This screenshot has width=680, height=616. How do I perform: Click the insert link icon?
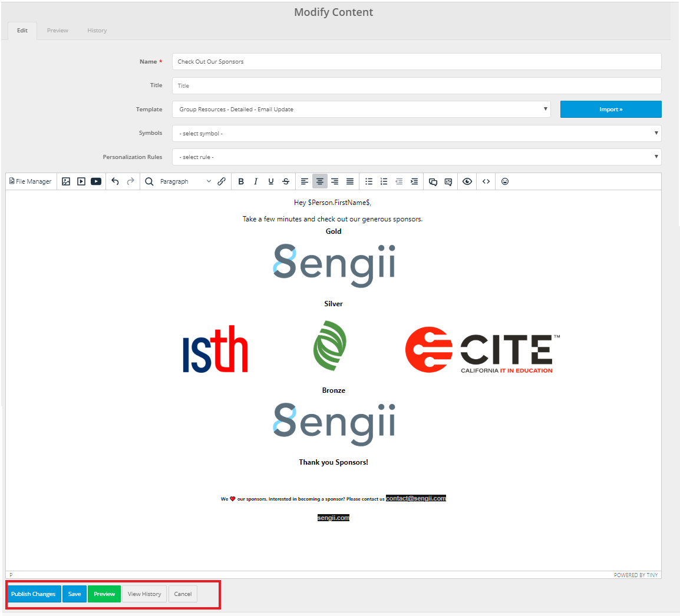[222, 181]
